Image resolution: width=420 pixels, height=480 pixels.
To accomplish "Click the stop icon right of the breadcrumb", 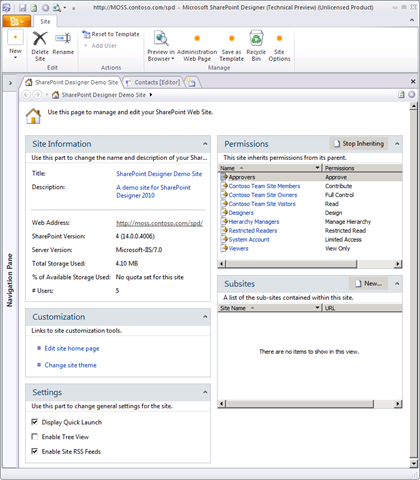I will (412, 95).
